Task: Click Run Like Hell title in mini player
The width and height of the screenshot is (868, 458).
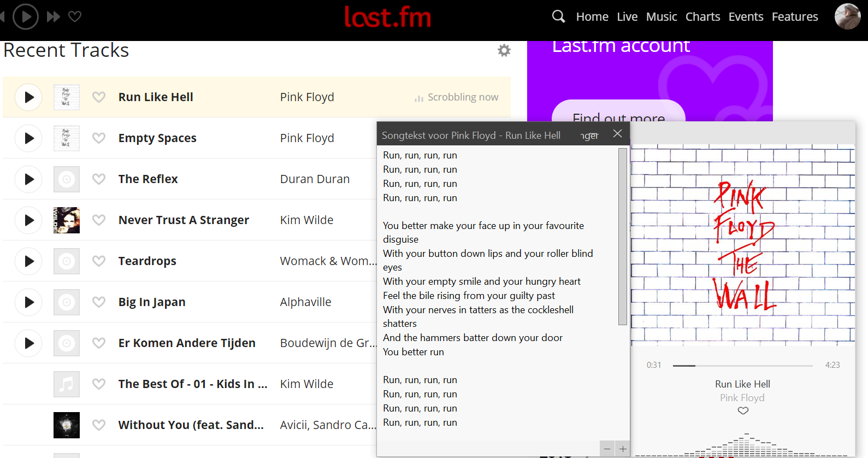Action: click(742, 384)
